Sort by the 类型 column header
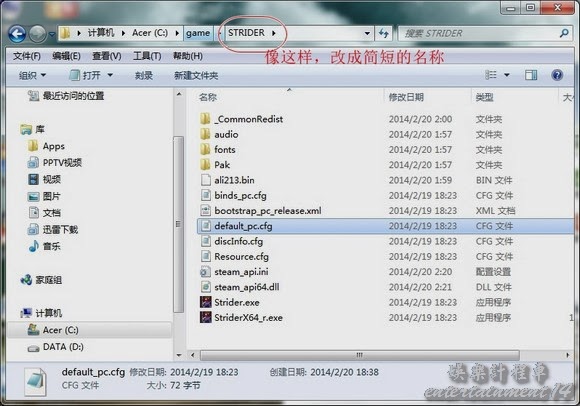This screenshot has height=406, width=580. 484,97
